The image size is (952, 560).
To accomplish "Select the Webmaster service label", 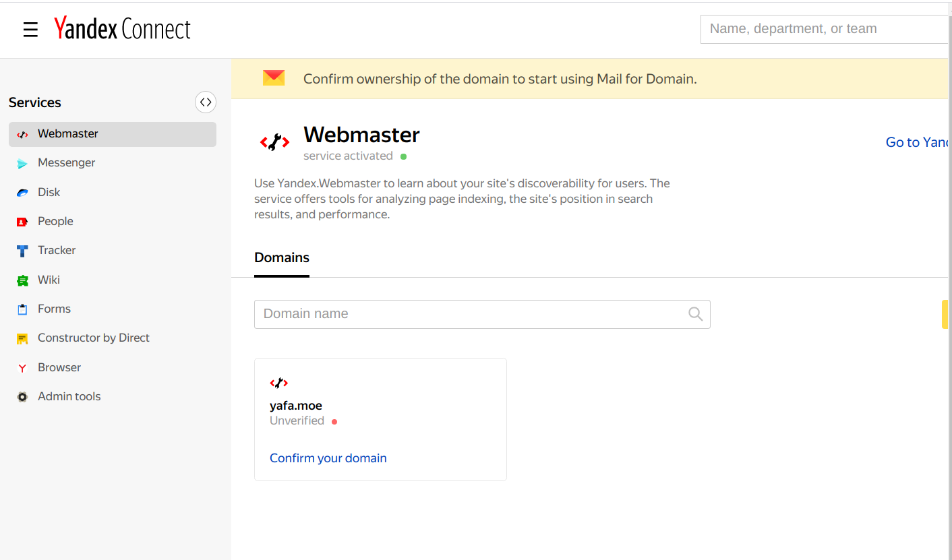I will click(68, 133).
